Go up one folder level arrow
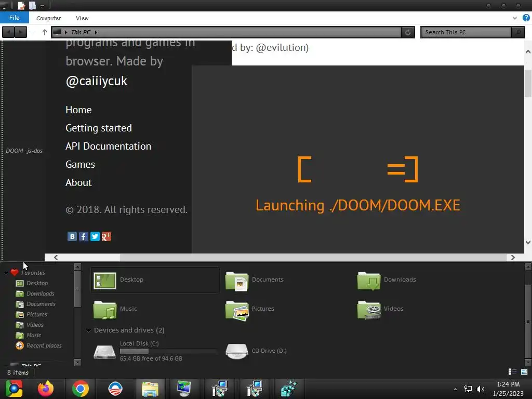The width and height of the screenshot is (532, 399). [x=45, y=32]
